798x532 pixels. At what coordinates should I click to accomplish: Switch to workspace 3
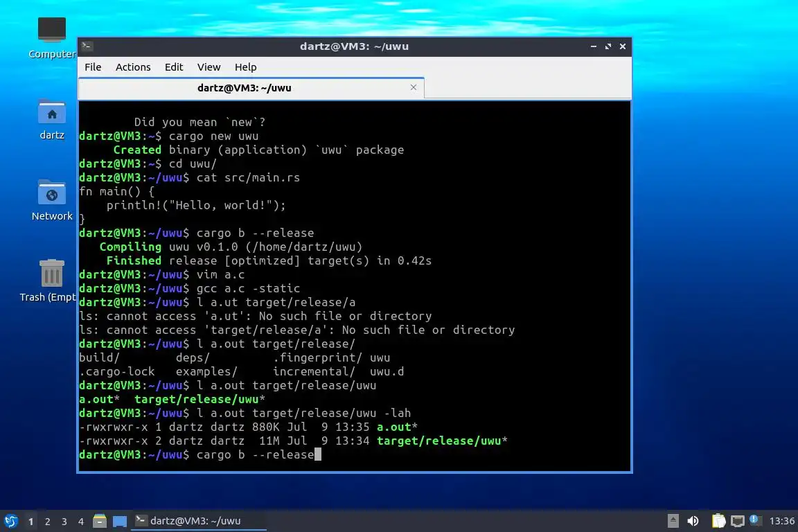pyautogui.click(x=64, y=522)
